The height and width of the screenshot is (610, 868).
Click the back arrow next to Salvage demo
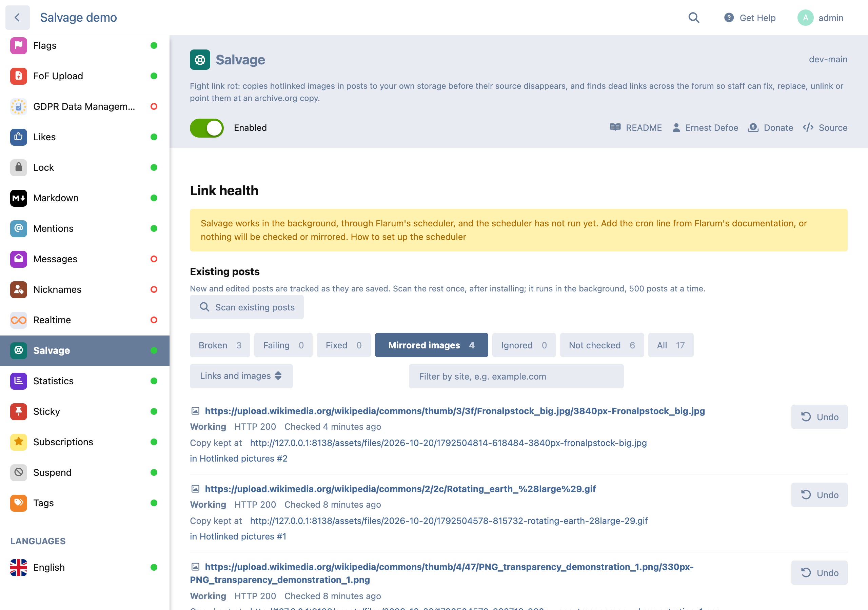(x=17, y=17)
